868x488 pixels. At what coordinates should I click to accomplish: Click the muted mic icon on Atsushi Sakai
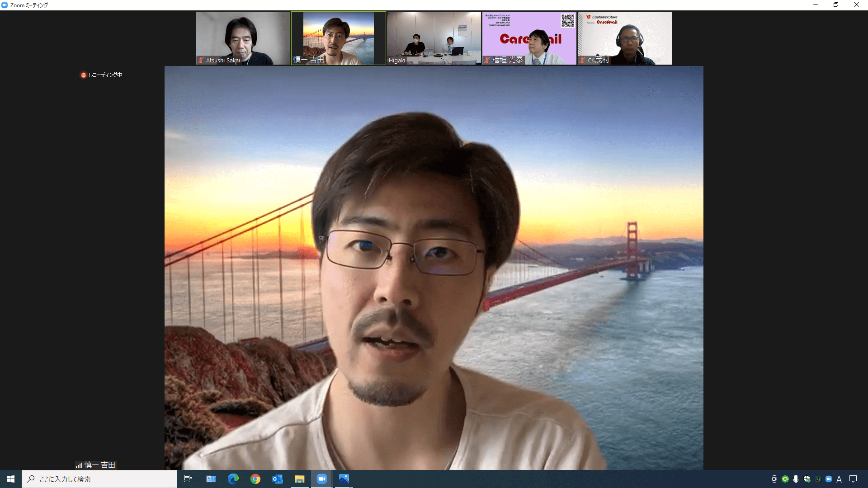pyautogui.click(x=201, y=60)
